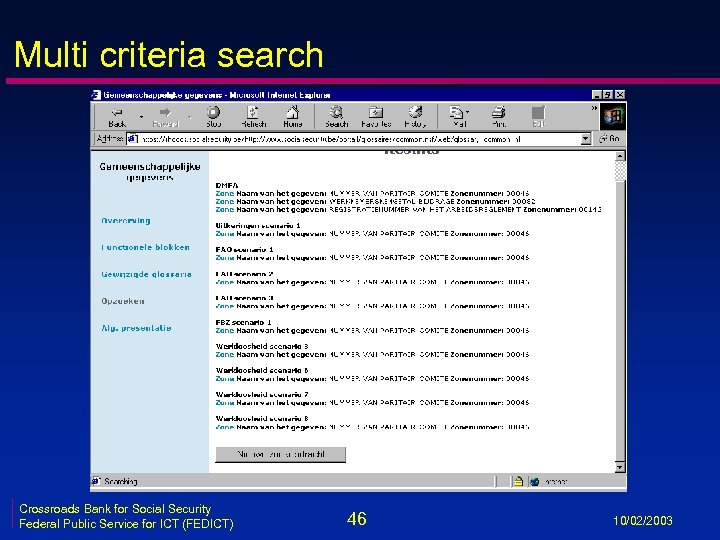
Task: Click the Internet zone globe icon
Action: click(x=534, y=482)
